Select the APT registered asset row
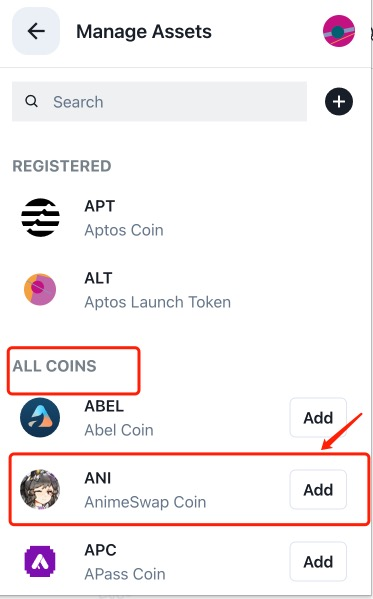The image size is (373, 599). click(x=185, y=218)
